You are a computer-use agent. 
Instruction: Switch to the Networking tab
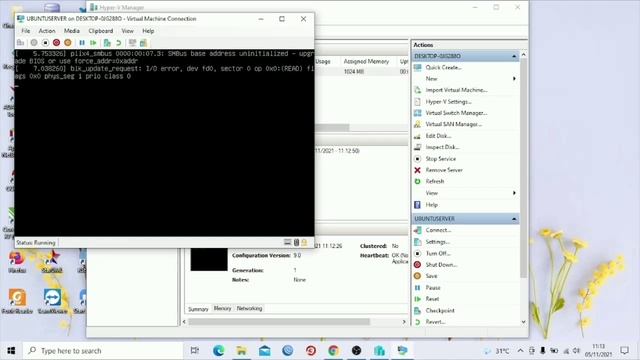[x=249, y=309]
